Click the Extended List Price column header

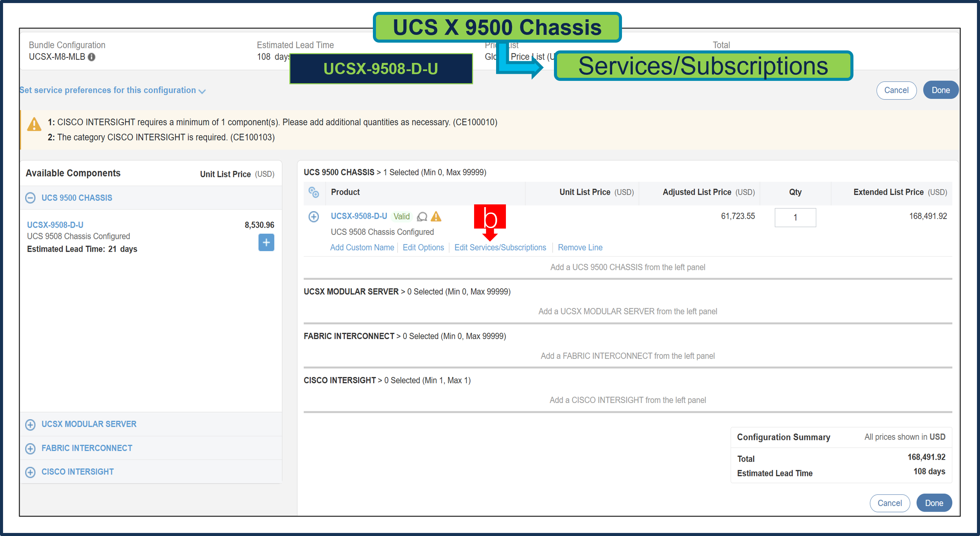(900, 192)
